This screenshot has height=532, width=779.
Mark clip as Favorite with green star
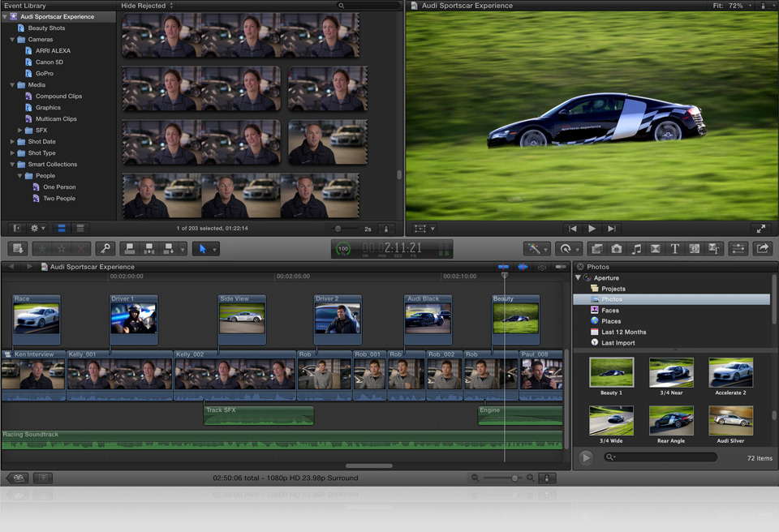pos(41,249)
